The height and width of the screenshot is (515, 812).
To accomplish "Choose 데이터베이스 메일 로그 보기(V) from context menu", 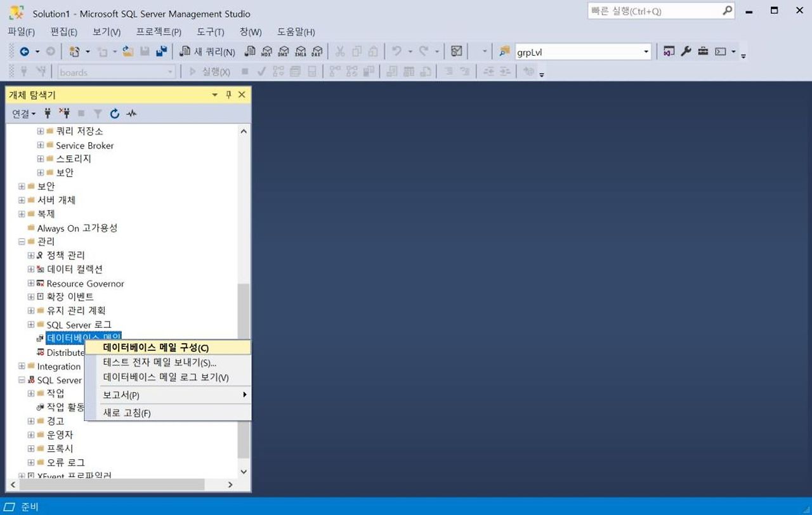I will 168,377.
